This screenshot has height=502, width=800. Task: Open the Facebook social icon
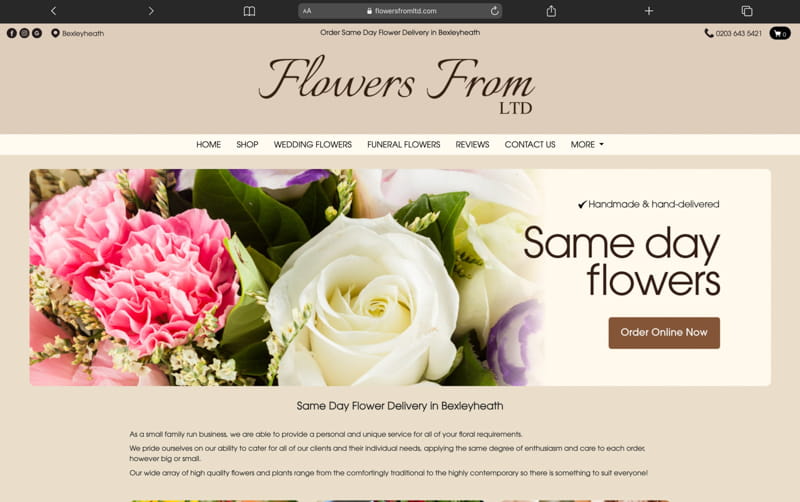click(12, 33)
